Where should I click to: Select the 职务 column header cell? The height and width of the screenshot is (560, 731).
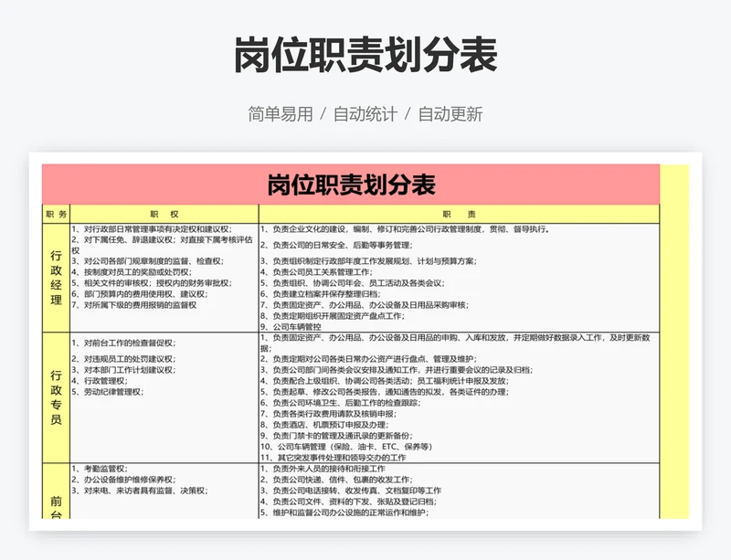pyautogui.click(x=56, y=214)
